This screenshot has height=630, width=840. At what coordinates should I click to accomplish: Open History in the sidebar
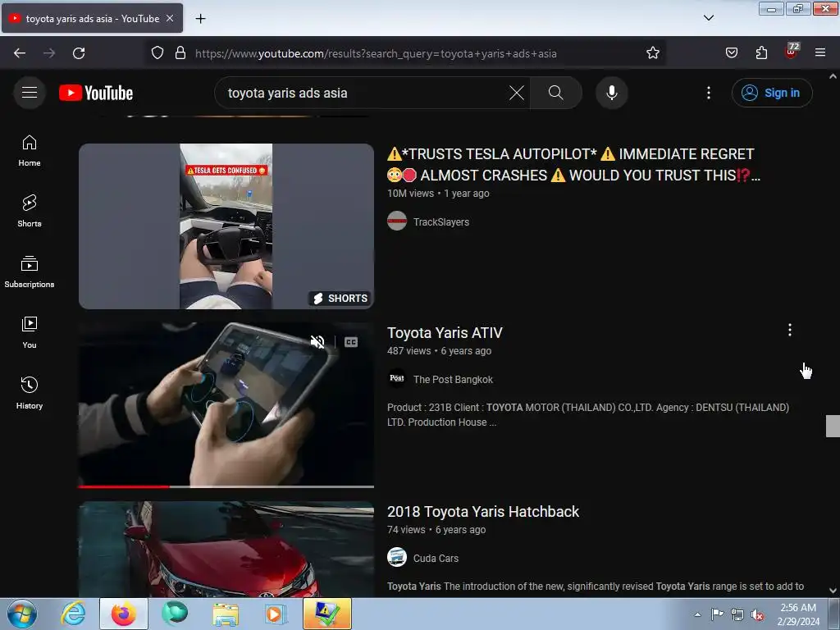[30, 393]
